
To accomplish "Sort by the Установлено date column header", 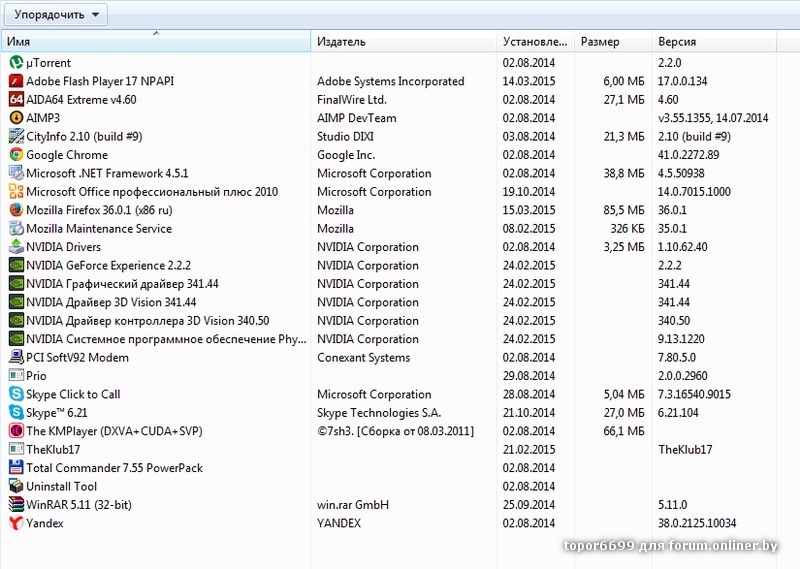I will (x=535, y=42).
